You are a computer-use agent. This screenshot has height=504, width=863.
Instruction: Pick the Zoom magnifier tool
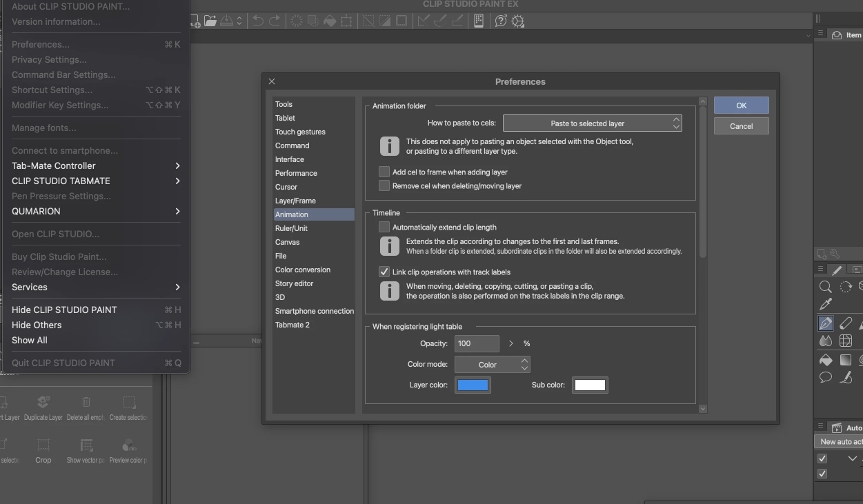tap(825, 287)
